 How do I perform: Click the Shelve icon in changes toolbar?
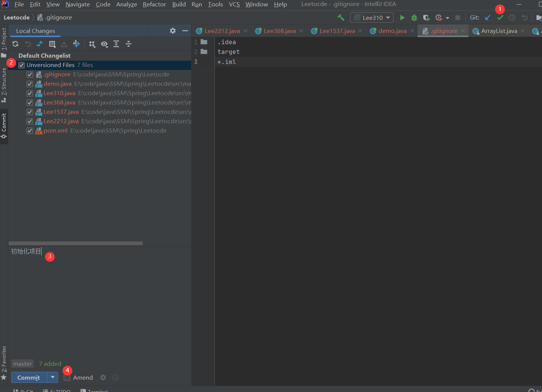[64, 44]
